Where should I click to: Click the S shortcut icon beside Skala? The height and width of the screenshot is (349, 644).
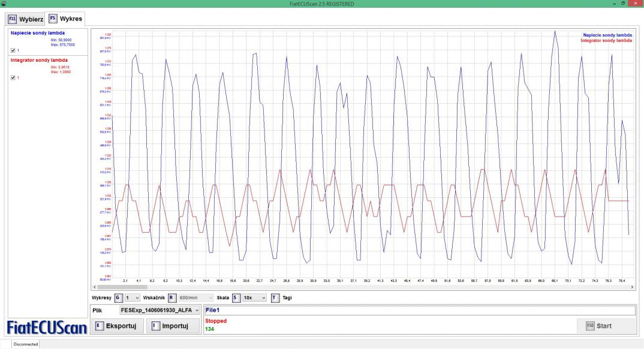coord(236,297)
